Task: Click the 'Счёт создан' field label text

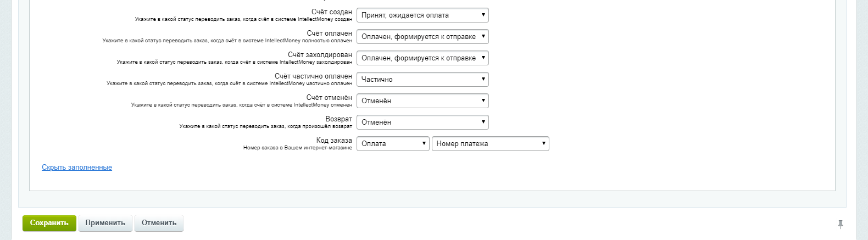Action: (x=331, y=12)
